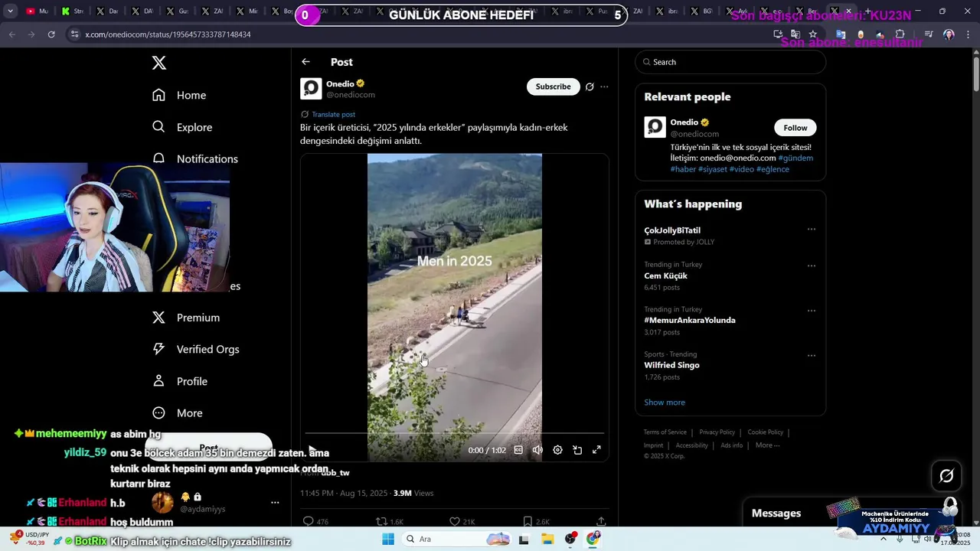Open Chrome profile avatar
Viewport: 980px width, 551px height.
[949, 34]
